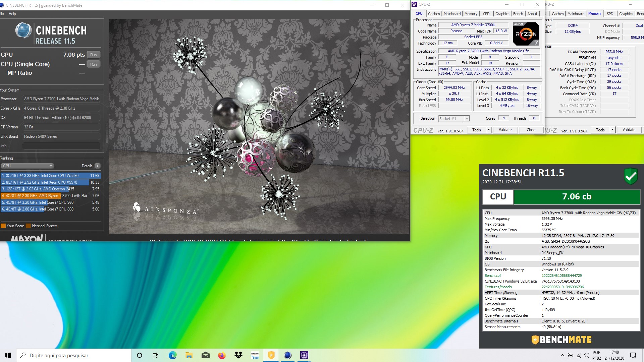Click the AMD Ryzen 7 logo in CPU-Z

pyautogui.click(x=526, y=34)
